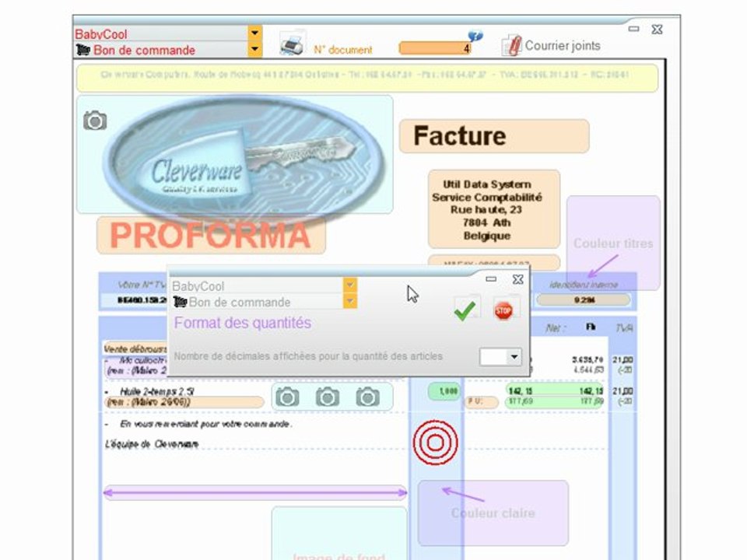Click the yellow company header line
This screenshot has height=560, width=747.
click(367, 78)
